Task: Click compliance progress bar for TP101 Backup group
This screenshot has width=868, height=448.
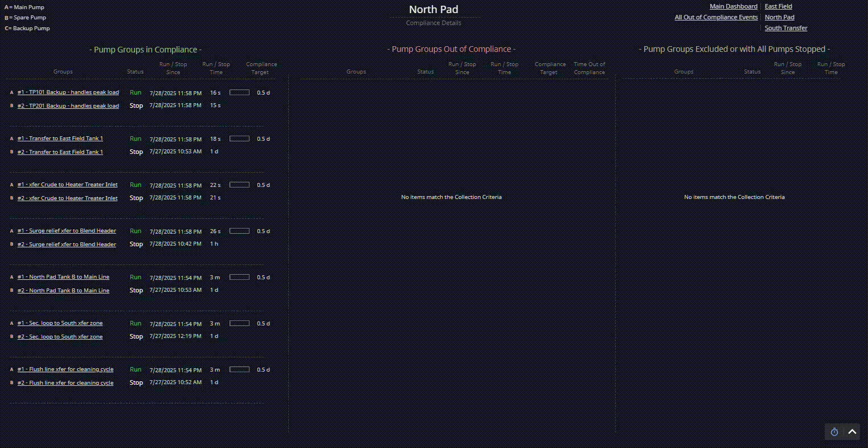Action: click(239, 92)
